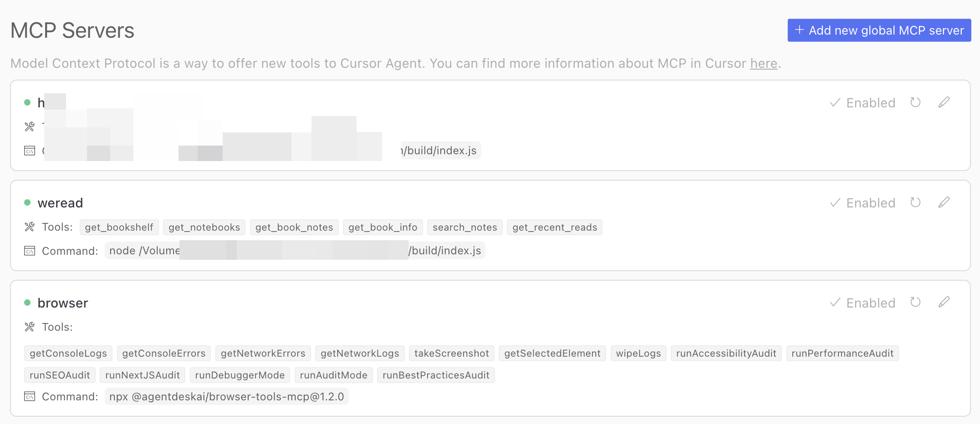Toggle Enabled for the weread server
This screenshot has height=424, width=980.
[863, 203]
